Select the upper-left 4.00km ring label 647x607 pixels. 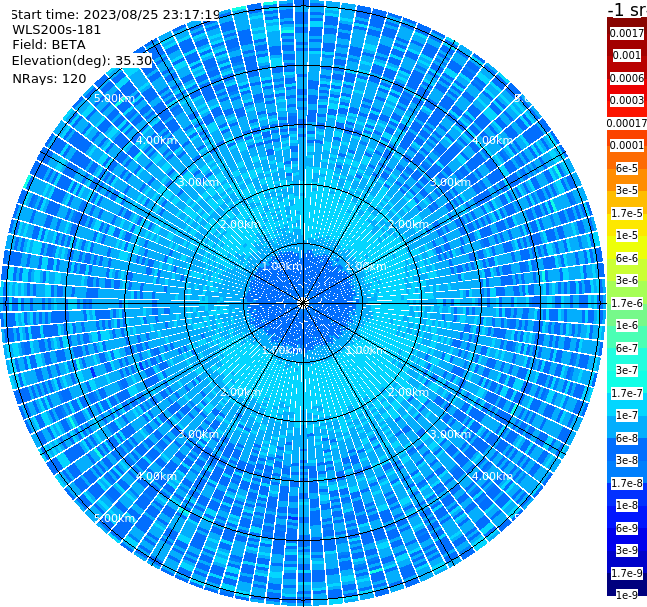(156, 140)
